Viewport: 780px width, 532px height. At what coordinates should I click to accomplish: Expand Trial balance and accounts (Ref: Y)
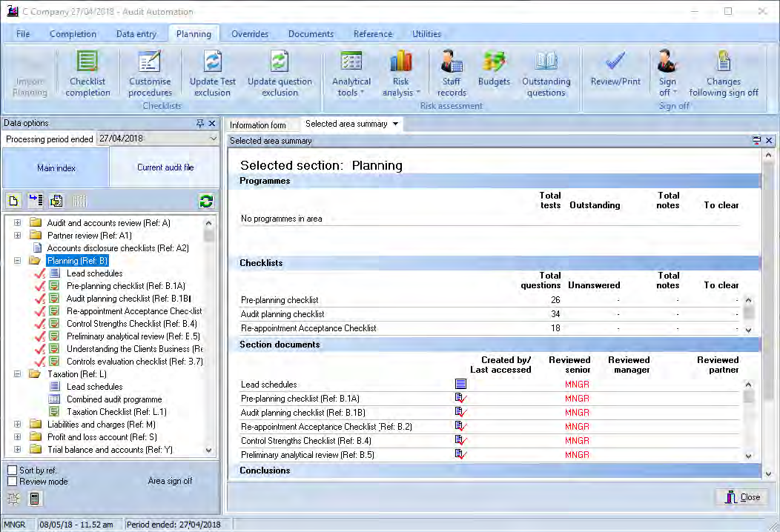click(17, 450)
